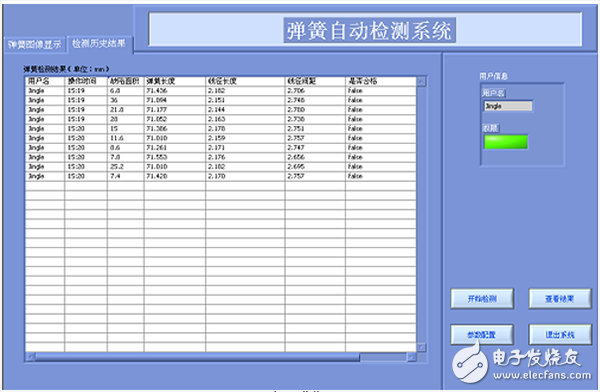The height and width of the screenshot is (392, 600).
Task: Click wire diameter cell 2.151
Action: point(245,100)
